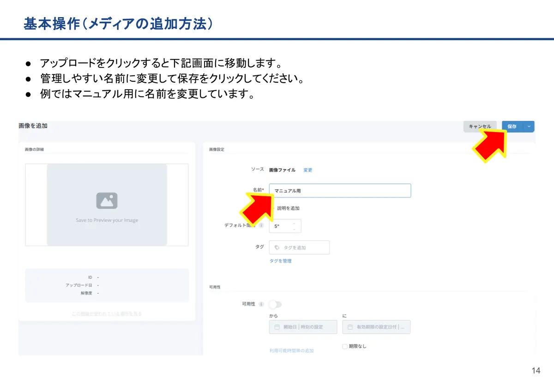This screenshot has height=392, width=554.
Task: Decrease duration with the down stepper arrow
Action: [294, 229]
